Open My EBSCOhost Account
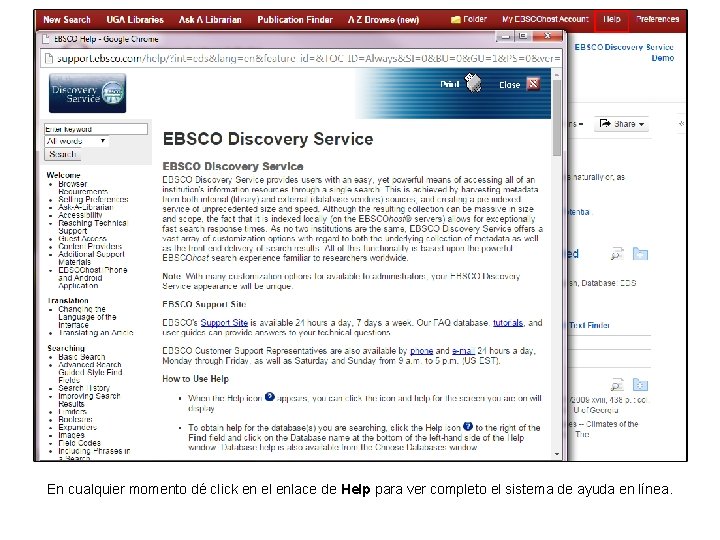The width and height of the screenshot is (720, 540). click(545, 19)
